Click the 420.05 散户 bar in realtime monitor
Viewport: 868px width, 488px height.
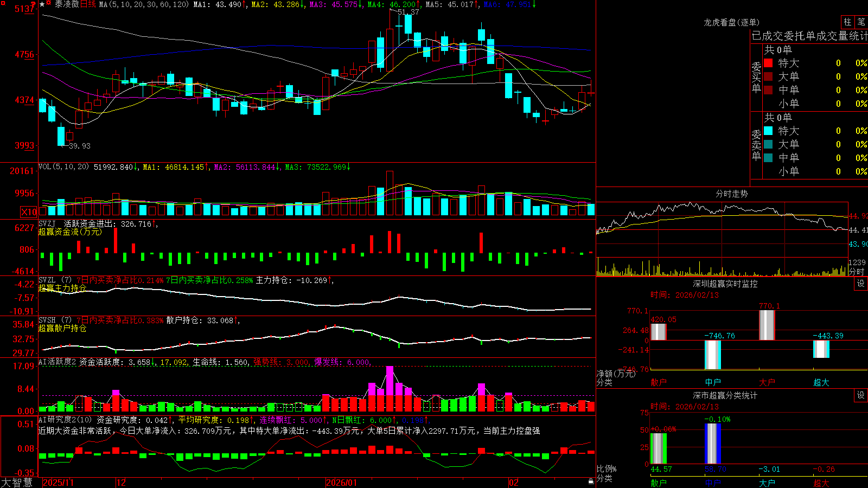[x=659, y=332]
